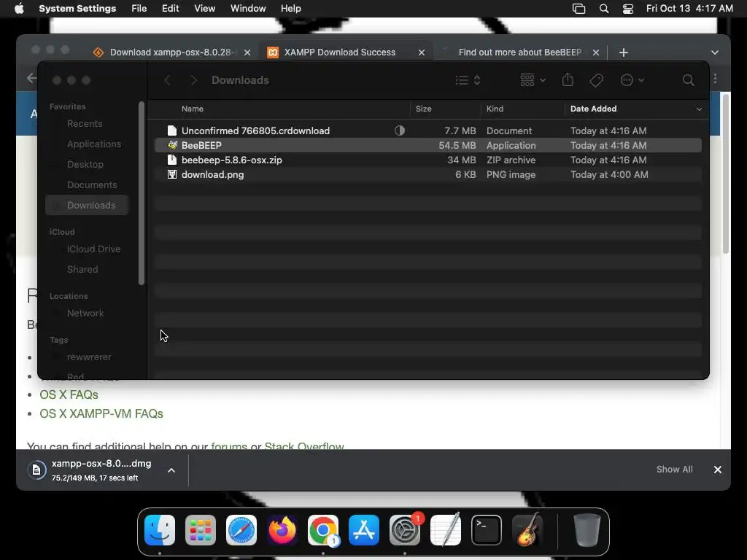
Task: Open the View menu
Action: 204,9
